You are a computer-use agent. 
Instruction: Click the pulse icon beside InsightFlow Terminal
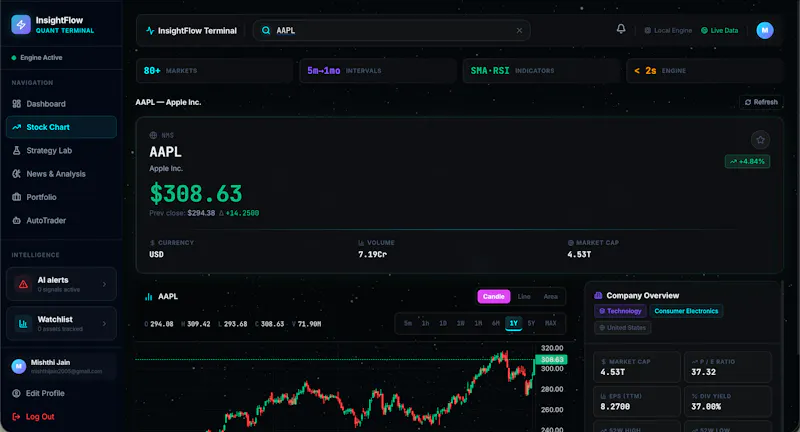coord(150,31)
